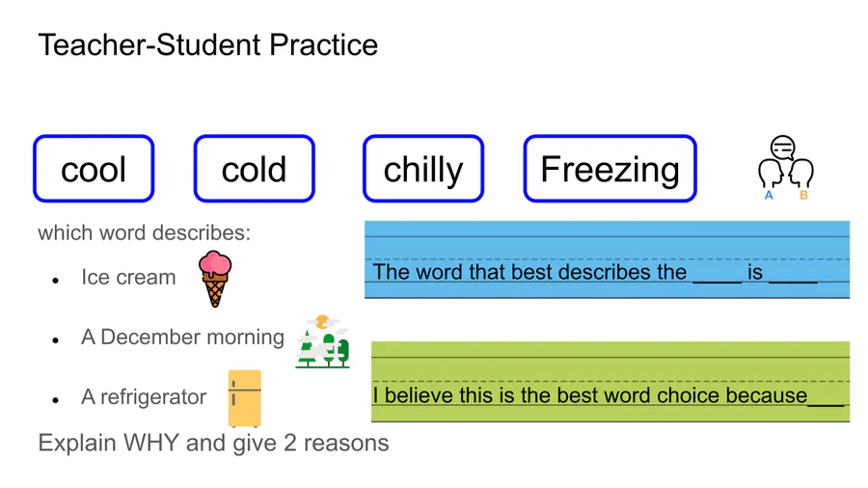Select the chilly word box

click(x=423, y=169)
